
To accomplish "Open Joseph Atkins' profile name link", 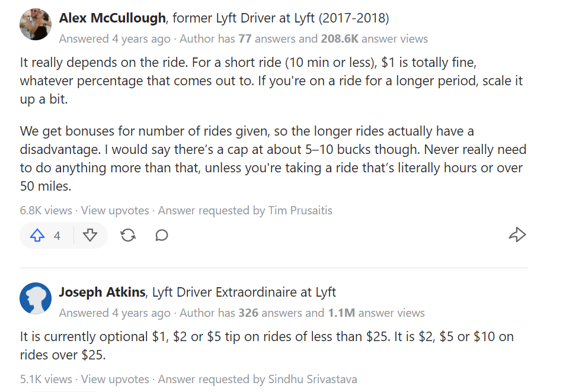I will click(103, 292).
